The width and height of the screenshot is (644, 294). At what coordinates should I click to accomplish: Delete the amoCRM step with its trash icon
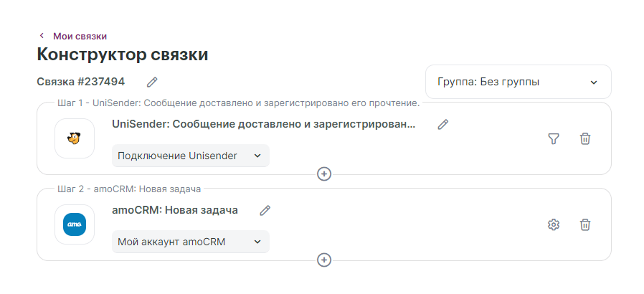585,224
